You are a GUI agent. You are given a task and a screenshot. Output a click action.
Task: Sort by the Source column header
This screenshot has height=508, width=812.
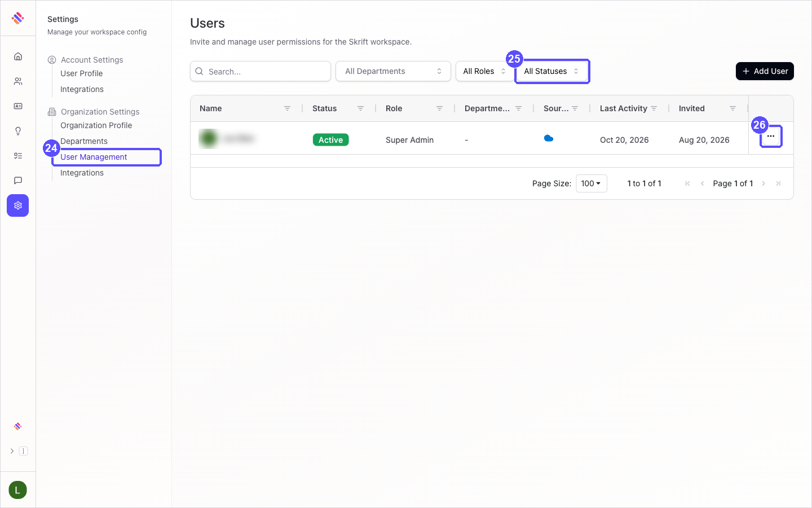click(556, 108)
